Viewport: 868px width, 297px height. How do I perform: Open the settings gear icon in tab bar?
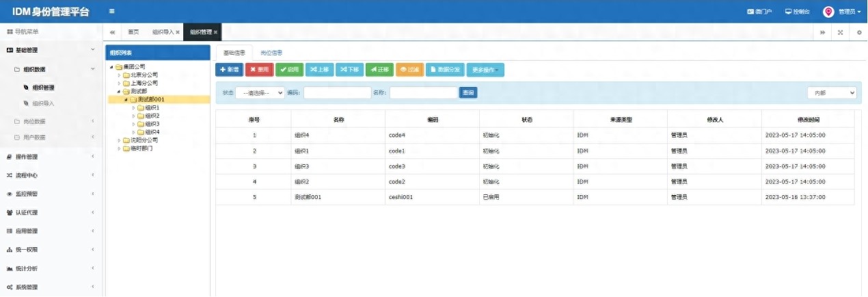pos(858,32)
